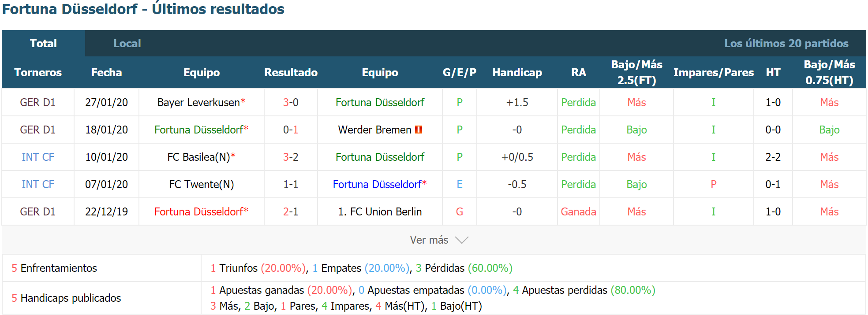The height and width of the screenshot is (315, 868).
Task: Click the Impares/Pares column header
Action: click(x=713, y=72)
